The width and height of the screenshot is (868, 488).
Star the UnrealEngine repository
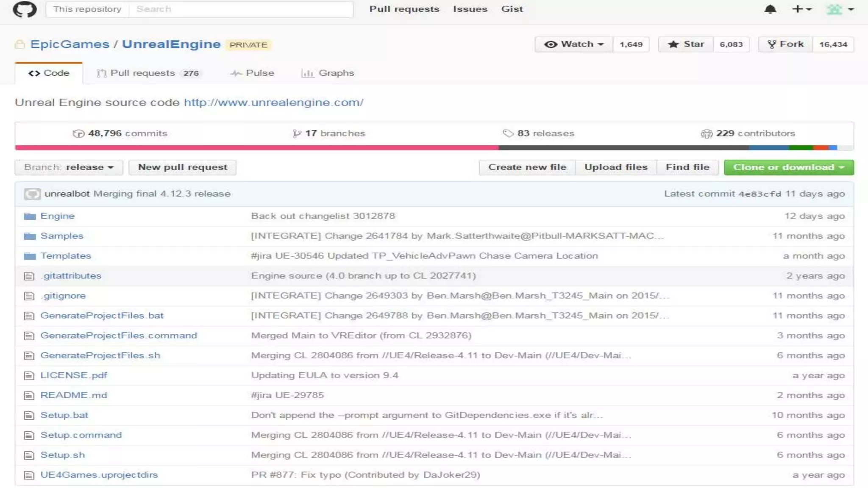click(686, 44)
